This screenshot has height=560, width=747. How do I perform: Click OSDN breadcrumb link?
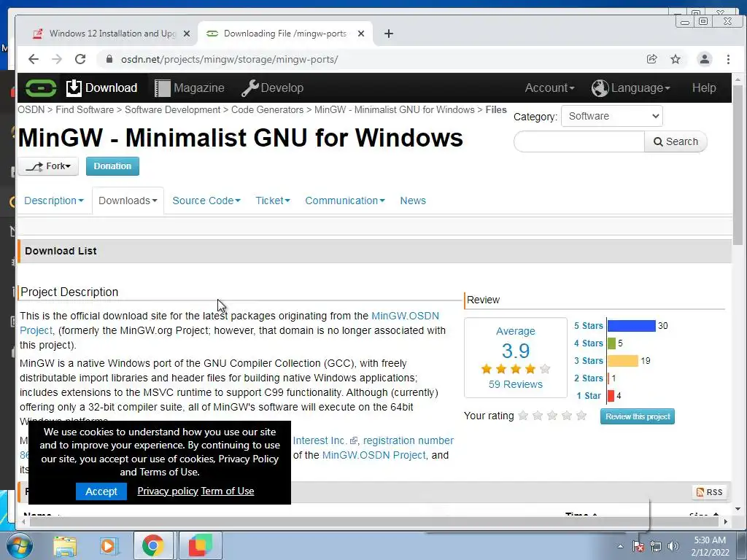(31, 110)
